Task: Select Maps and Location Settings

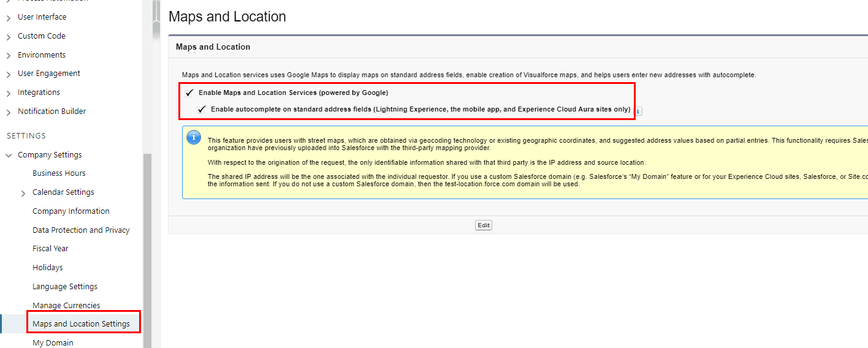Action: point(81,324)
